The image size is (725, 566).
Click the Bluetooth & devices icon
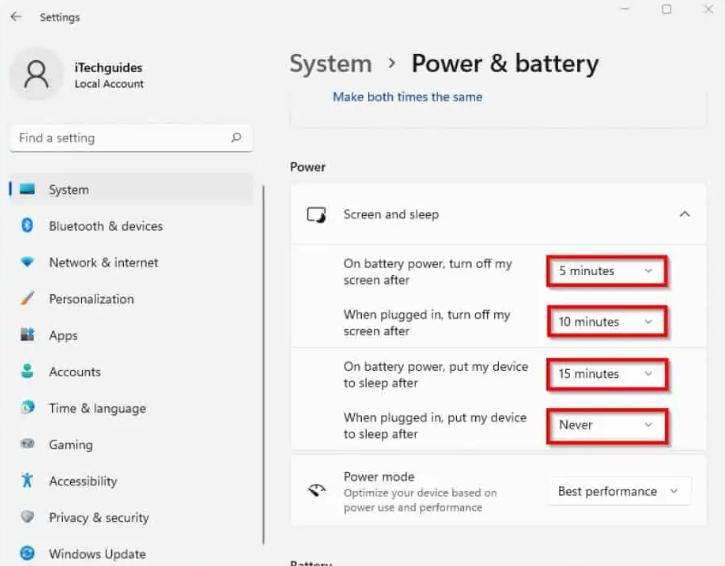click(x=27, y=226)
